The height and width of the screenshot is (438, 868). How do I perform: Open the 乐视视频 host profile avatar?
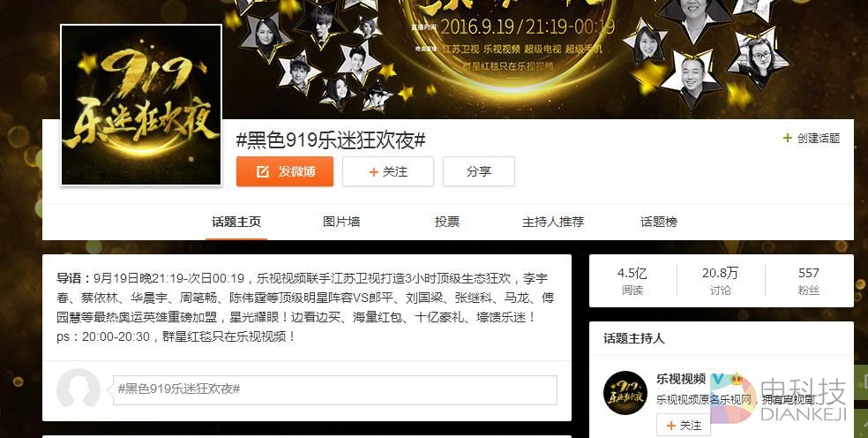tap(625, 393)
